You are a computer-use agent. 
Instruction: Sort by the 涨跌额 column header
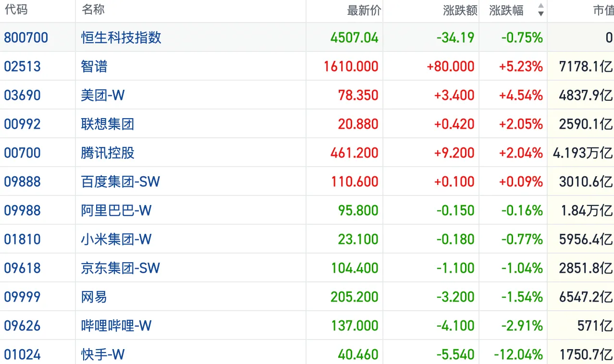(460, 11)
